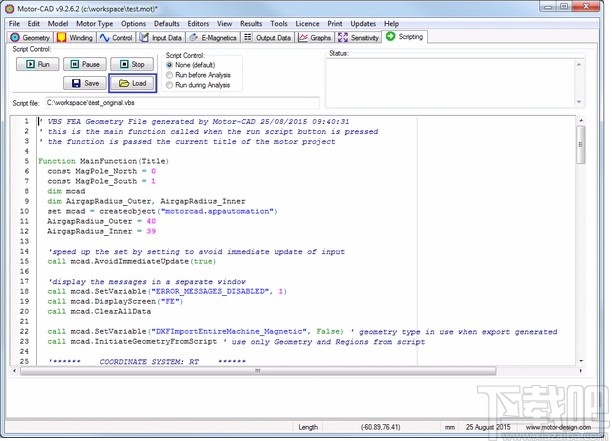Click the editor horizontal scrollbar thumb

coord(258,370)
